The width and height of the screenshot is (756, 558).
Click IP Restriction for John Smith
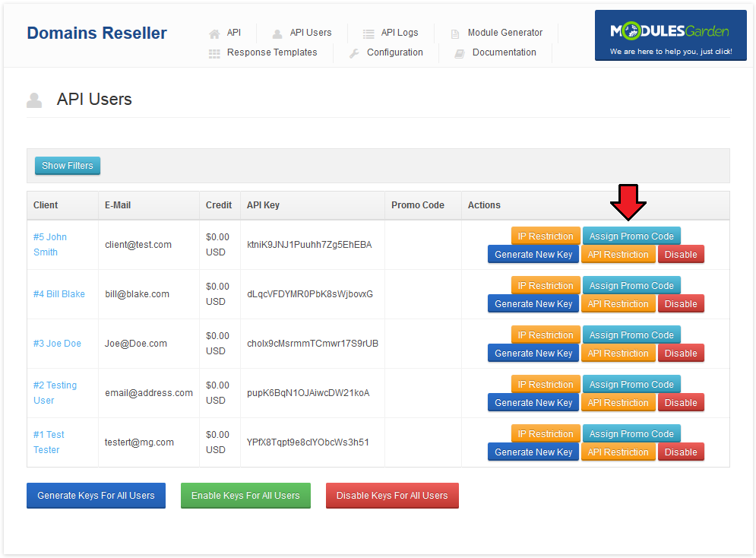[x=546, y=236]
